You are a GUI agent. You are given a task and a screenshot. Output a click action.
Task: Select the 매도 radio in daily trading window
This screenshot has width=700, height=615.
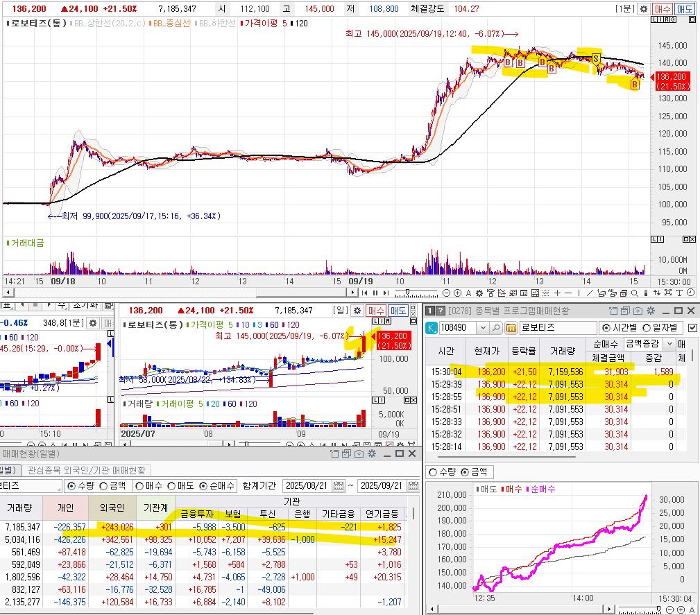[171, 486]
